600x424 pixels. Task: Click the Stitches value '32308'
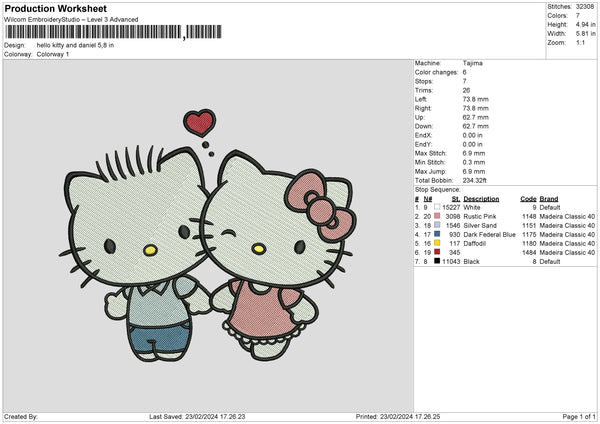[585, 7]
